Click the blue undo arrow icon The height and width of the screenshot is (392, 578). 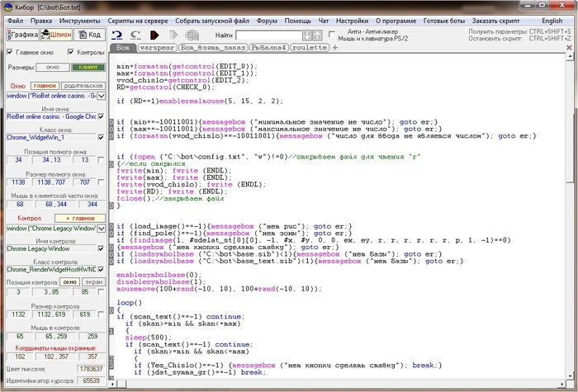[x=118, y=35]
